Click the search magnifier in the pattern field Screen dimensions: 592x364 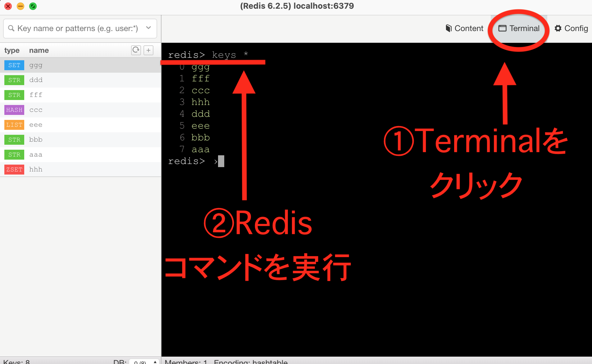[11, 28]
